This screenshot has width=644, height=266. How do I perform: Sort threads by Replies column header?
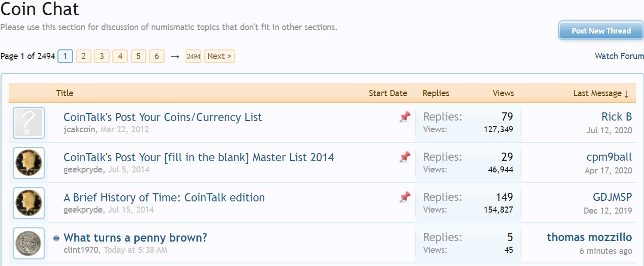pos(436,93)
